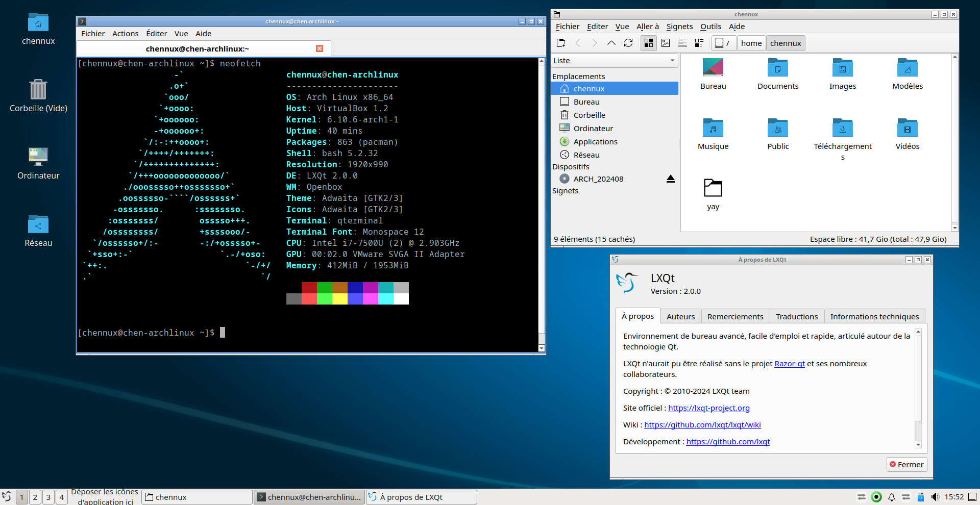
Task: Open file manager 'Outils' menu
Action: coord(710,27)
